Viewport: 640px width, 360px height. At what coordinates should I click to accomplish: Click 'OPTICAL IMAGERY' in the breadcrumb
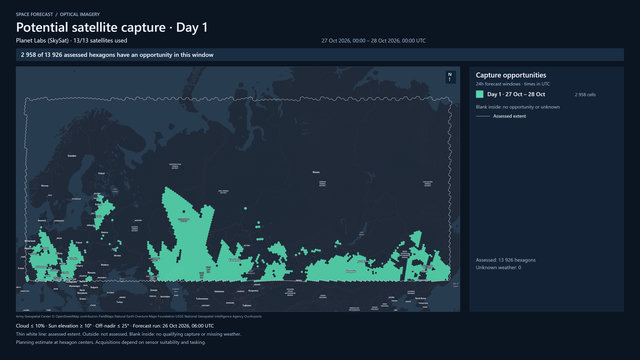tap(80, 14)
